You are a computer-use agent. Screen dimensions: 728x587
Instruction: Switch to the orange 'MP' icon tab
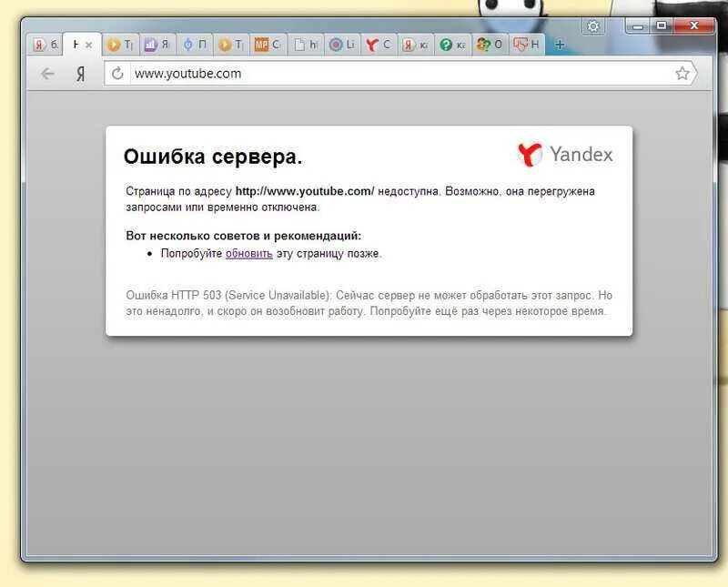pos(268,45)
